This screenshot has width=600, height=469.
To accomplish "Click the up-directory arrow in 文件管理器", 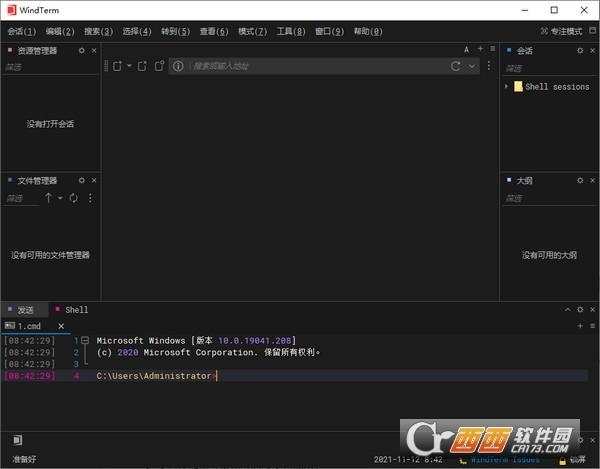I will pos(48,198).
